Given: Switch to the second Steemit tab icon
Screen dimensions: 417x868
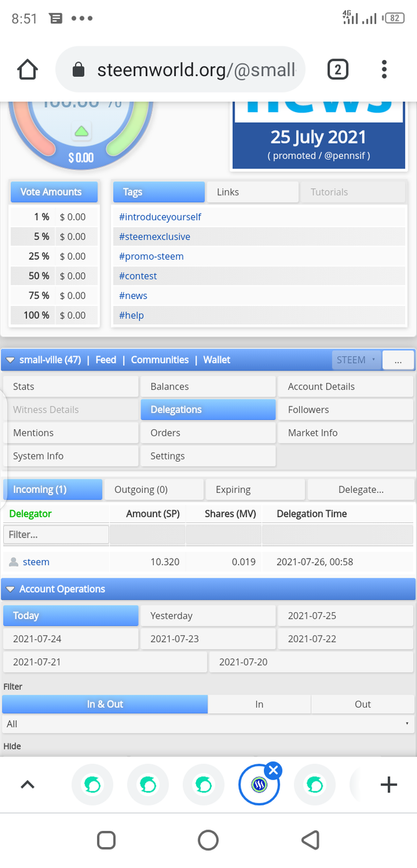Looking at the screenshot, I should pos(148,785).
